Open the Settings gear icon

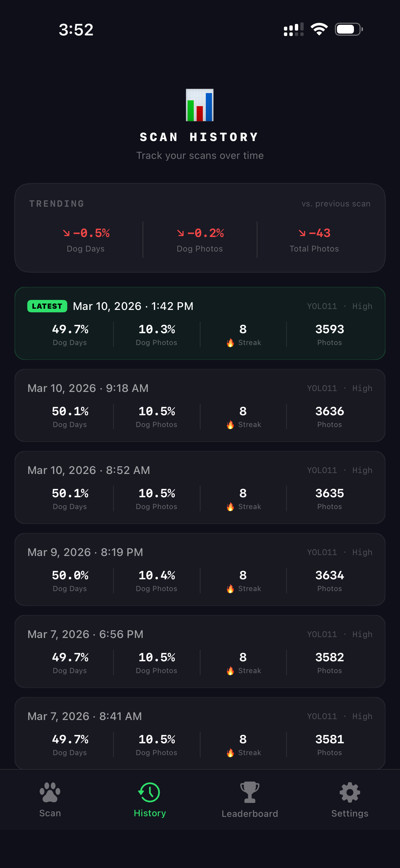[350, 792]
